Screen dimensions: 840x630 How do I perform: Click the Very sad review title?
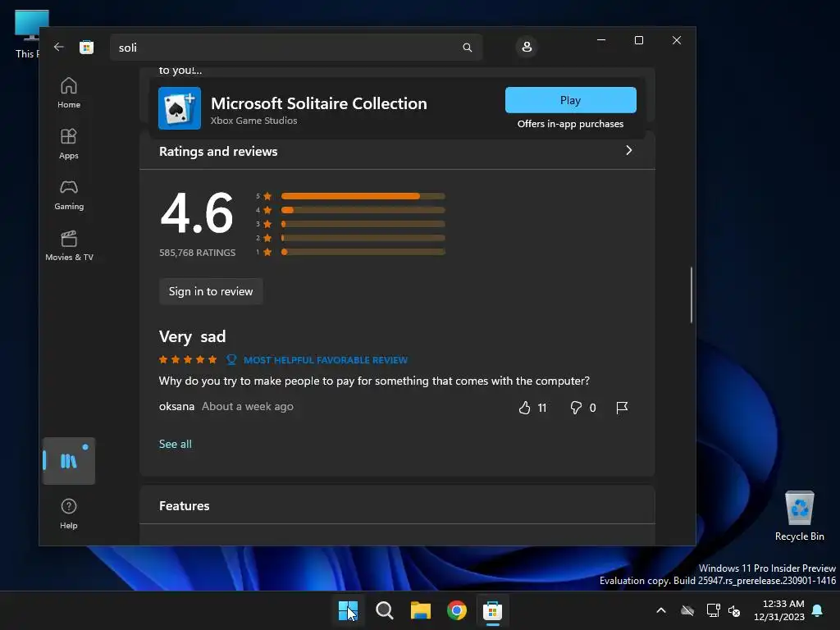[192, 336]
